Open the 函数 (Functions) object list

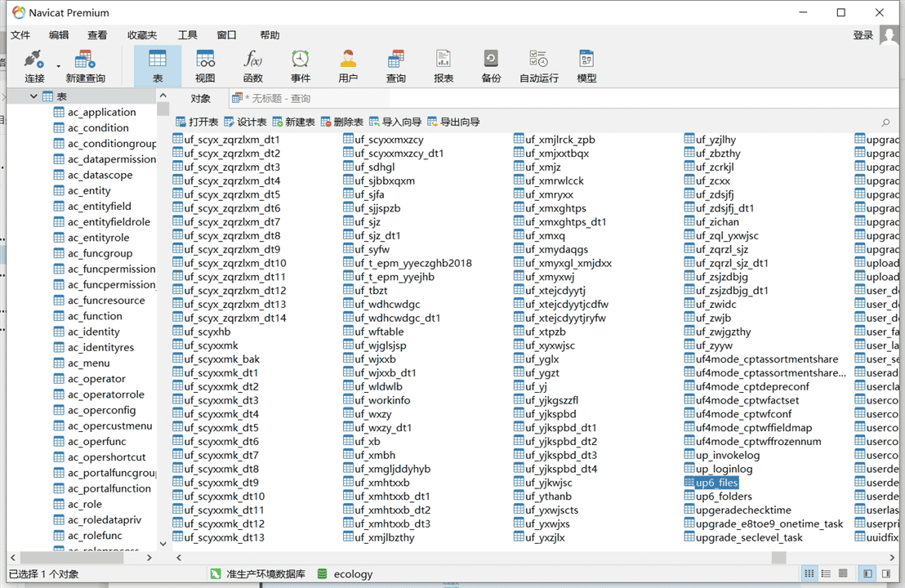(x=253, y=65)
